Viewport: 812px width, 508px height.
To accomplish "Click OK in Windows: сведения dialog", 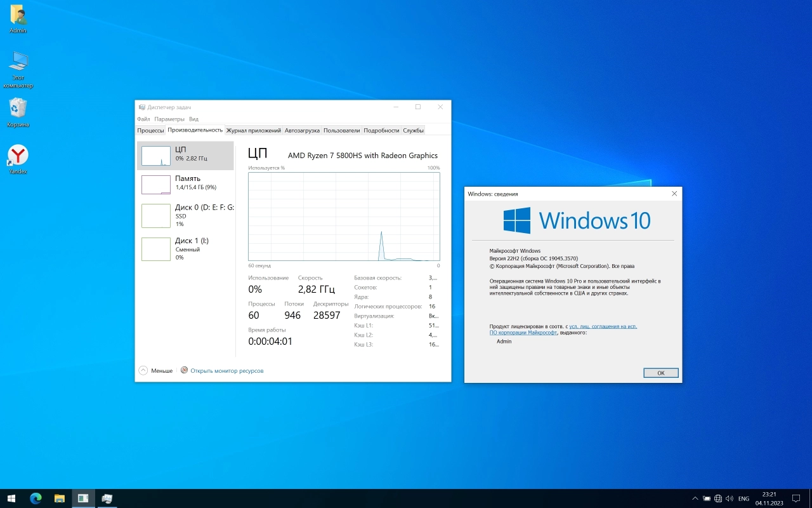I will pyautogui.click(x=660, y=373).
